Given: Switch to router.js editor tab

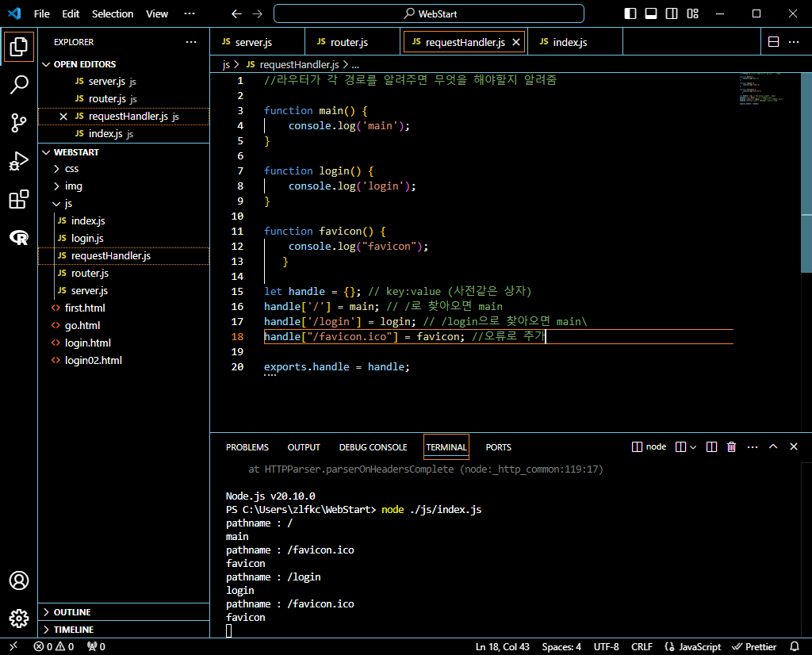Looking at the screenshot, I should [353, 42].
